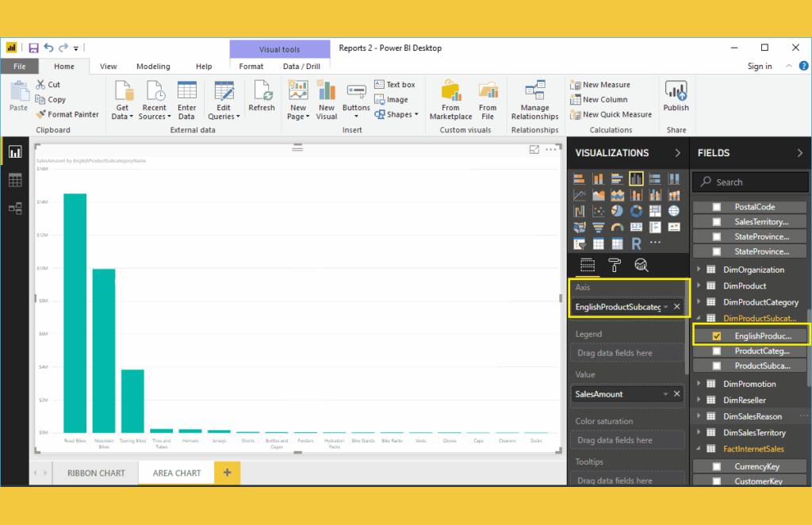This screenshot has width=812, height=525.
Task: Check the ProductCateg... field
Action: (717, 351)
